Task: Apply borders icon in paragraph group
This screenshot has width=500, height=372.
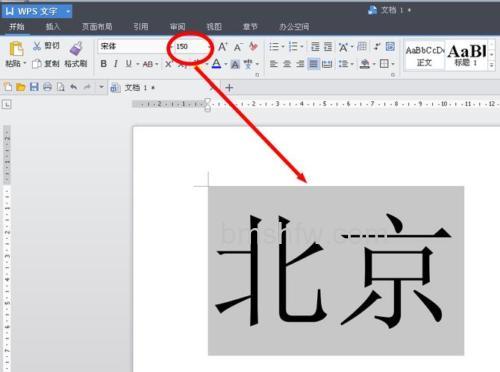Action: point(384,64)
